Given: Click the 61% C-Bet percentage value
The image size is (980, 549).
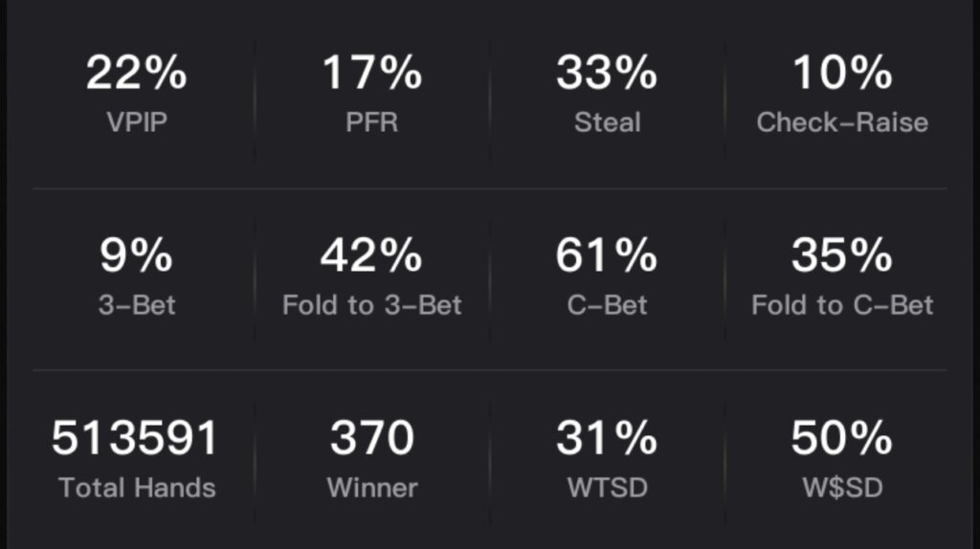Looking at the screenshot, I should click(607, 256).
